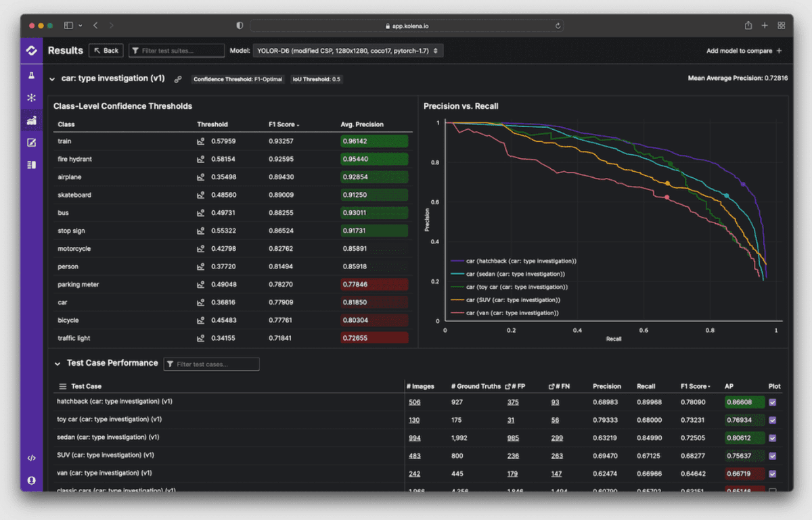
Task: Click the Recall column header
Action: (646, 386)
